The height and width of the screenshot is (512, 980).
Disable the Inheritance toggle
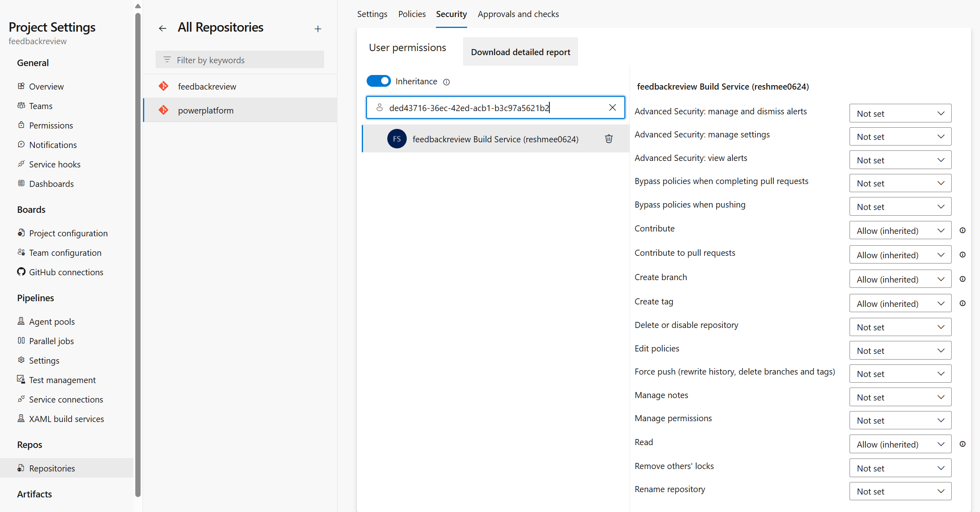pos(378,81)
